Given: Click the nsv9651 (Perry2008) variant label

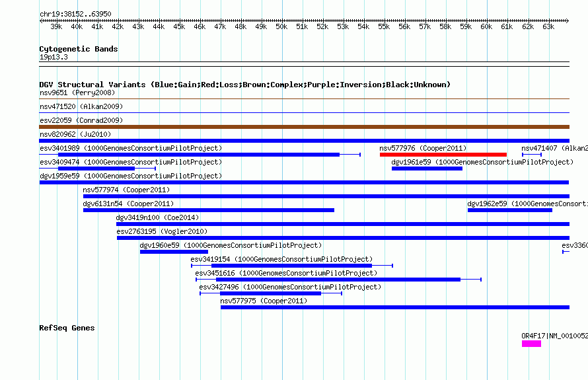Looking at the screenshot, I should tap(77, 93).
